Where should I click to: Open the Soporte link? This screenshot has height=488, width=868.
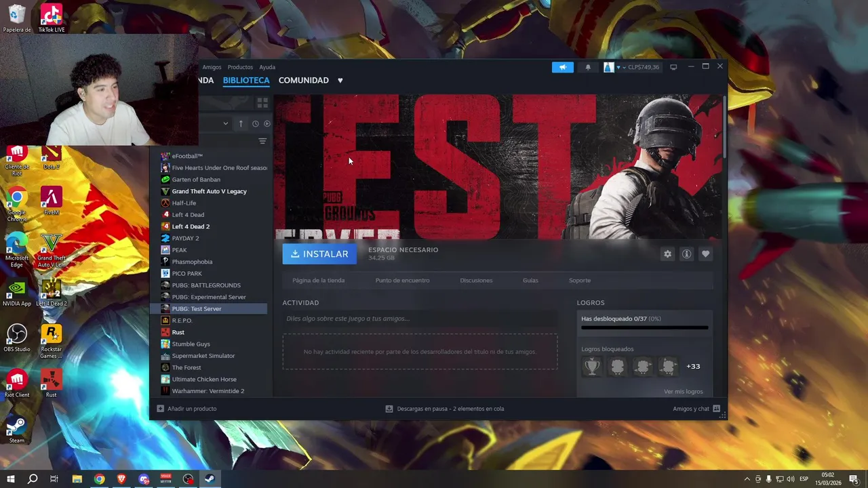pos(580,280)
